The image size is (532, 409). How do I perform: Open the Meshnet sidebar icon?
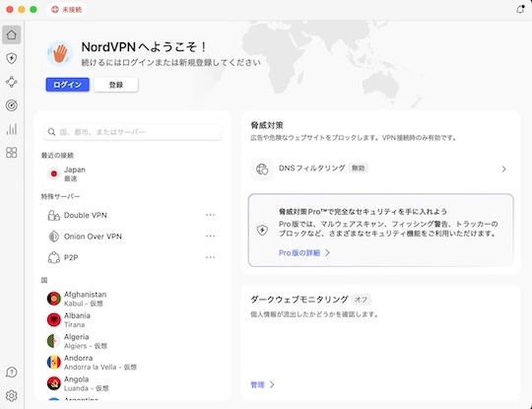pos(12,82)
